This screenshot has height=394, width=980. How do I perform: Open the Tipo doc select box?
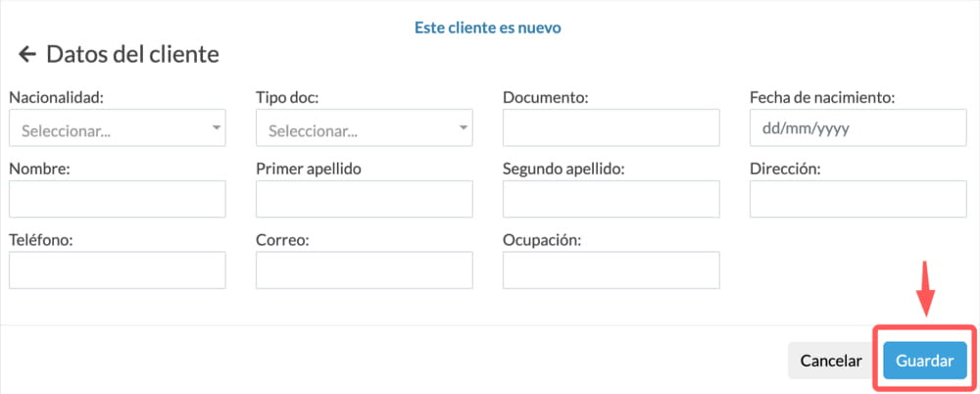[365, 128]
